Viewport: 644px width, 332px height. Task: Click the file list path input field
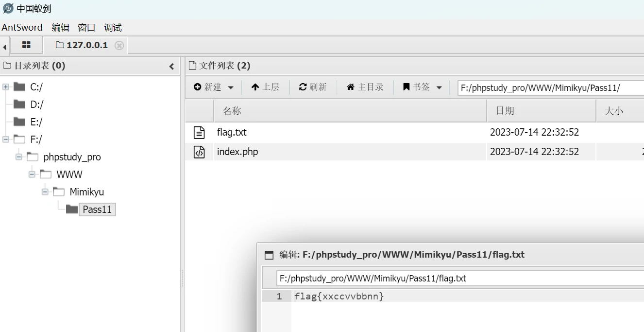tap(549, 88)
